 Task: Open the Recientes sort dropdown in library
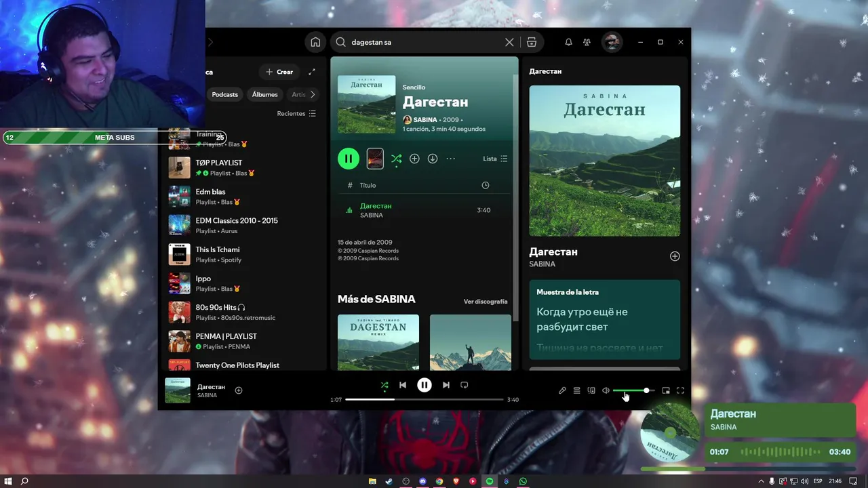coord(296,114)
